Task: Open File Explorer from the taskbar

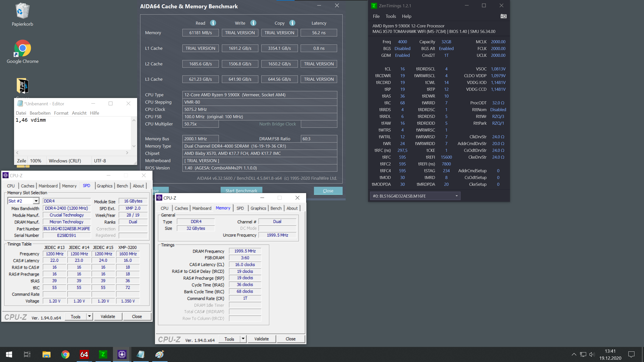Action: pyautogui.click(x=46, y=354)
